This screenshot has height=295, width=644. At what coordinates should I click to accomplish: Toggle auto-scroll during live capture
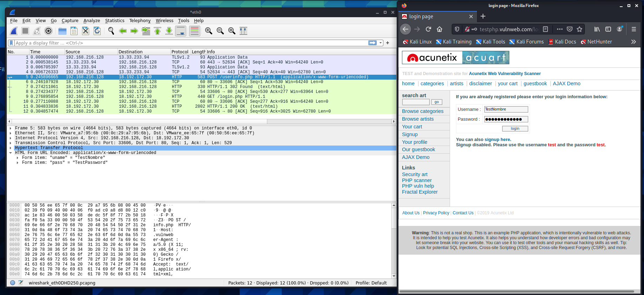181,31
